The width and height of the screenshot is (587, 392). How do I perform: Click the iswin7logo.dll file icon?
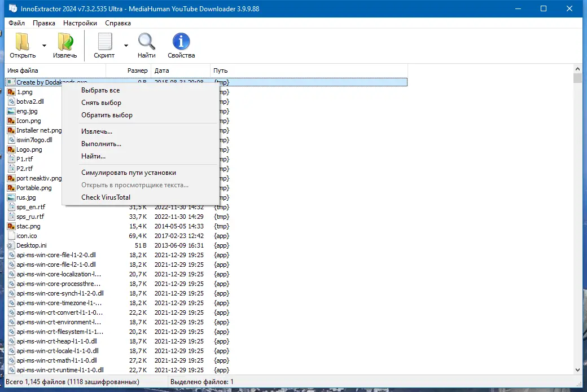[11, 140]
